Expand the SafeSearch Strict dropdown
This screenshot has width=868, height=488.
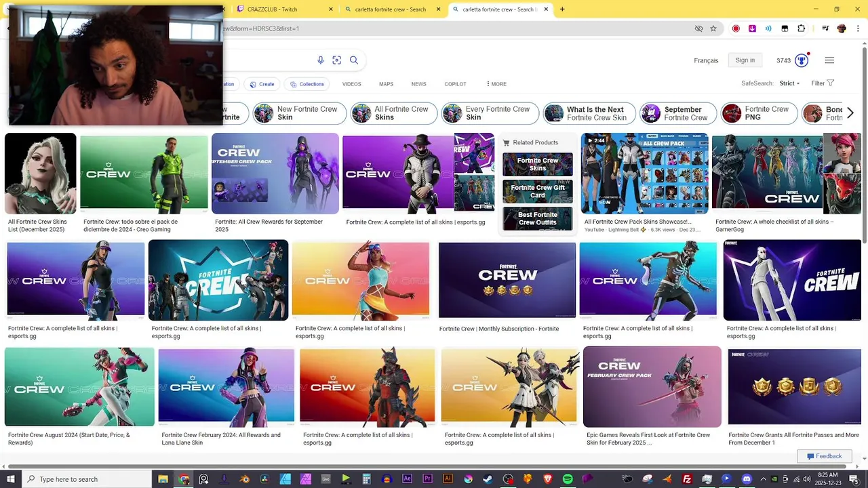click(x=789, y=83)
